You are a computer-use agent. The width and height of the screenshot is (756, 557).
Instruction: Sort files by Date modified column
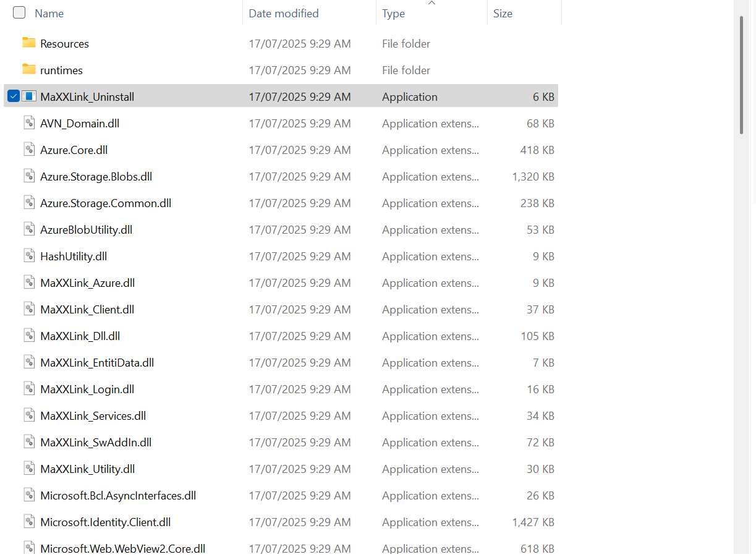(x=284, y=13)
